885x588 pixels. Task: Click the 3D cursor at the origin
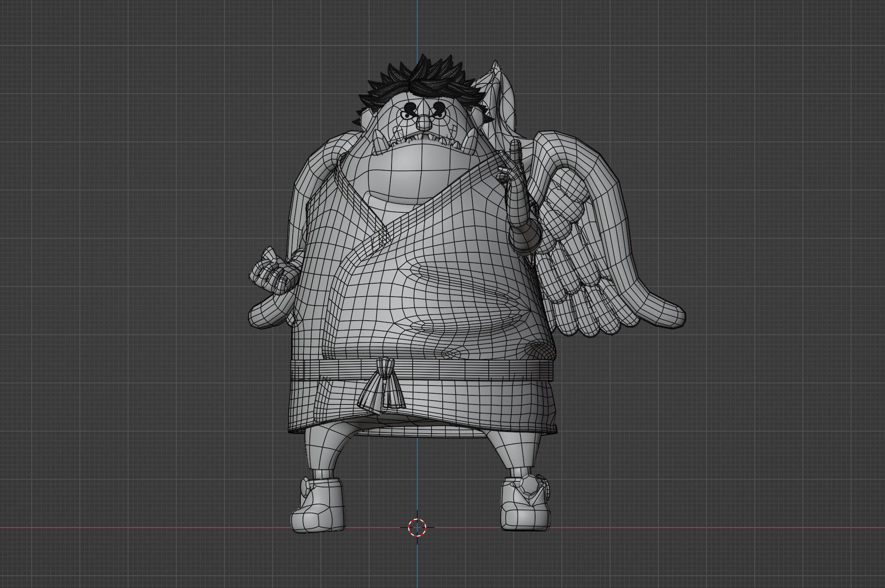pyautogui.click(x=416, y=527)
